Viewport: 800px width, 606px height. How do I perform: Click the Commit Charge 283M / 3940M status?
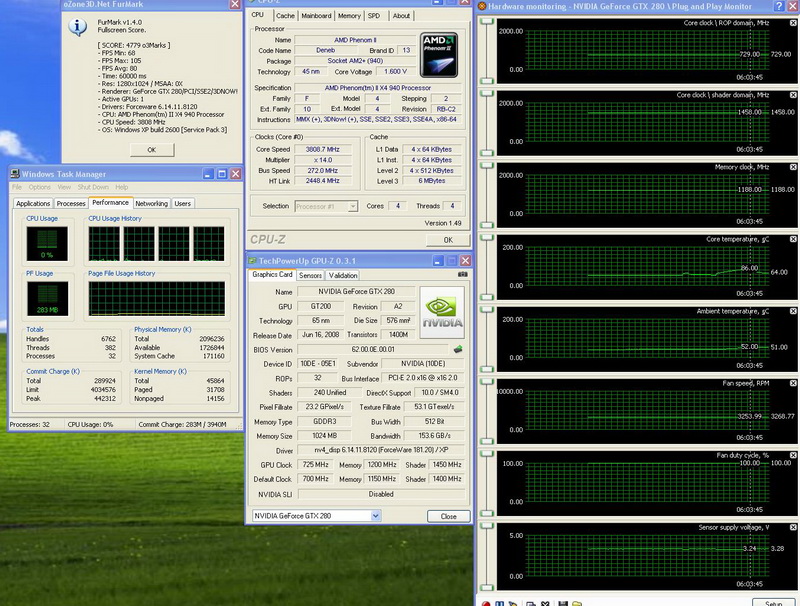(x=182, y=424)
